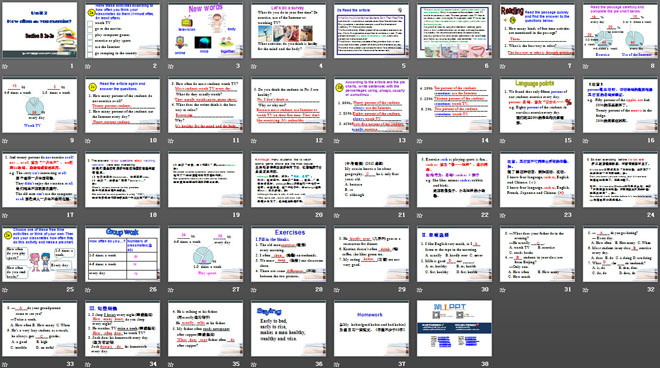Click the animation star icon below slide 3
660x368 pixels.
tap(171, 67)
